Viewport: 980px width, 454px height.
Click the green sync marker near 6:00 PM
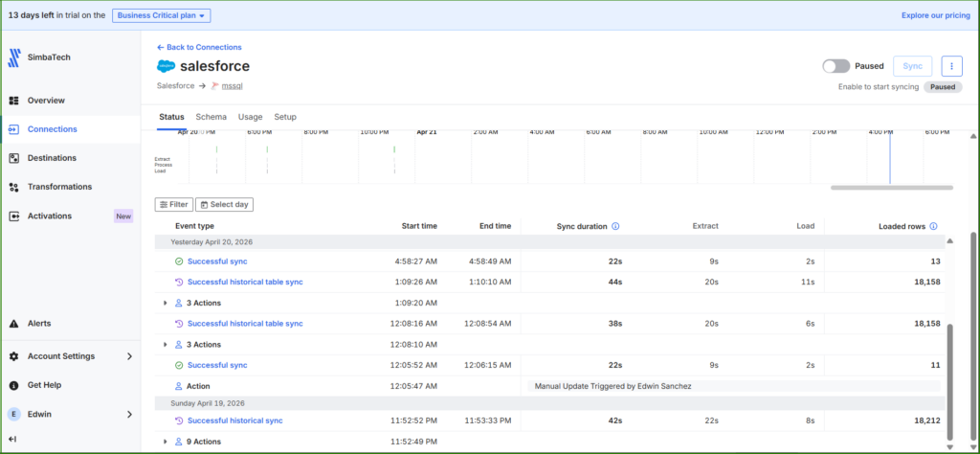coord(268,149)
